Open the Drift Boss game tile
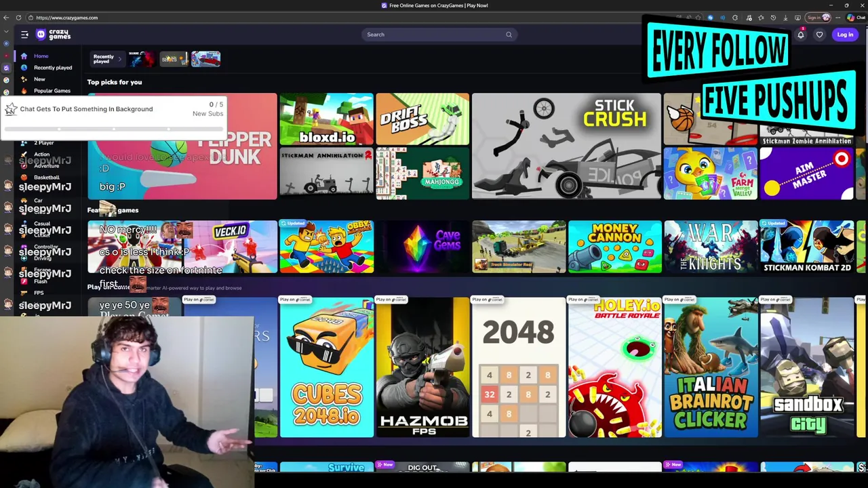 pyautogui.click(x=422, y=119)
